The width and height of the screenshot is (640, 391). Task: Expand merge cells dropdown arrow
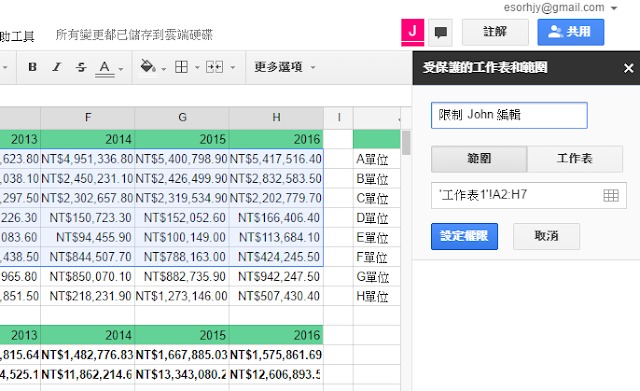point(233,67)
